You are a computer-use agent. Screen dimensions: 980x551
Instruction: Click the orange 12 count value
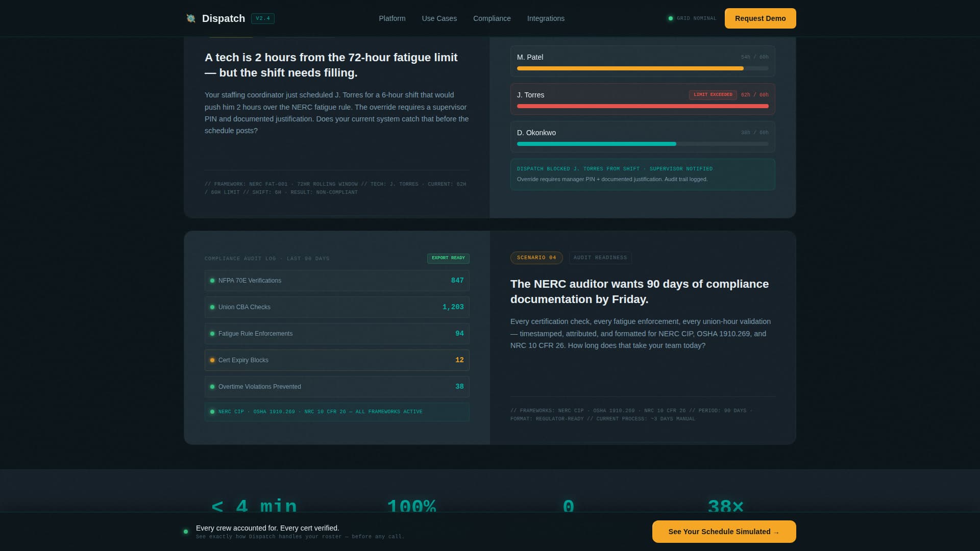click(x=459, y=360)
